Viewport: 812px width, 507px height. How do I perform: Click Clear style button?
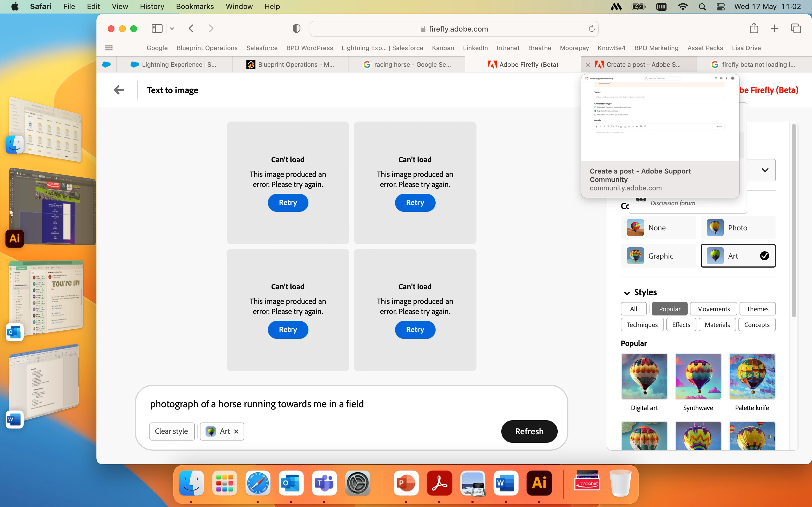tap(171, 431)
